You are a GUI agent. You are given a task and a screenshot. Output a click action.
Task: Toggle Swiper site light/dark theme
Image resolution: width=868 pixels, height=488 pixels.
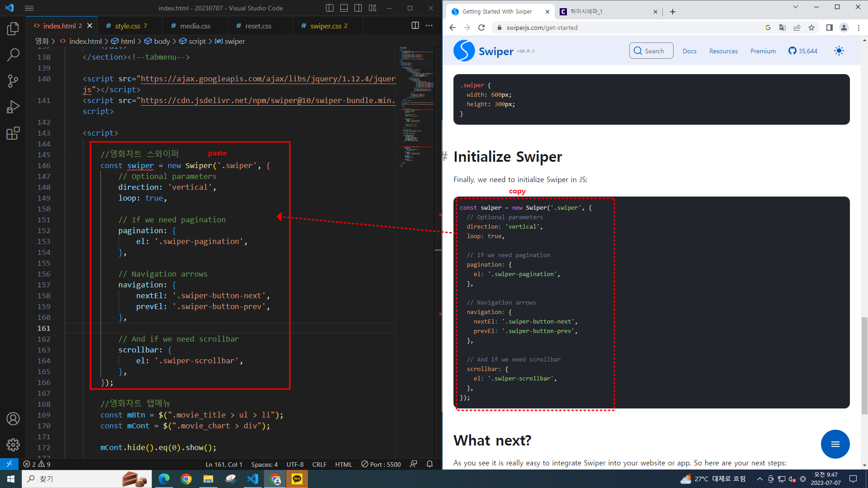[x=839, y=51]
